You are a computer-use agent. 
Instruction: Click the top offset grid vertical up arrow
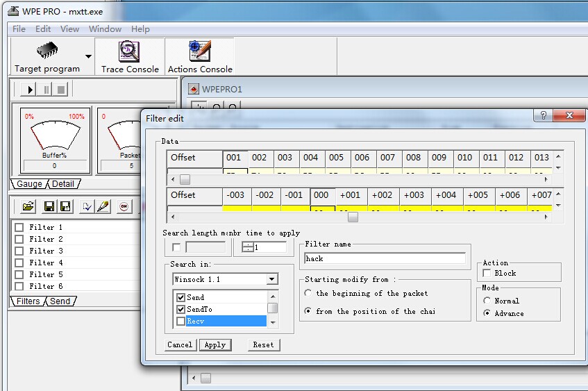[558, 156]
